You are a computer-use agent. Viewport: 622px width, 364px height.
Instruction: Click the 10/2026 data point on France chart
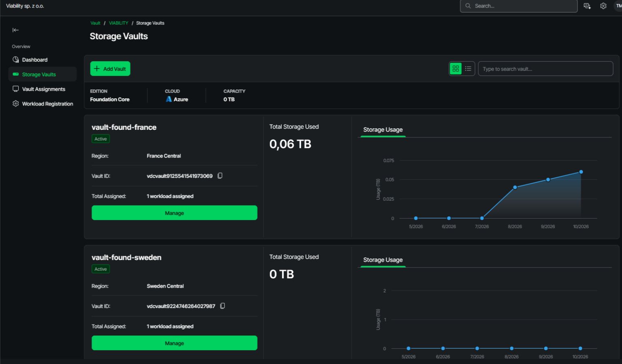581,172
